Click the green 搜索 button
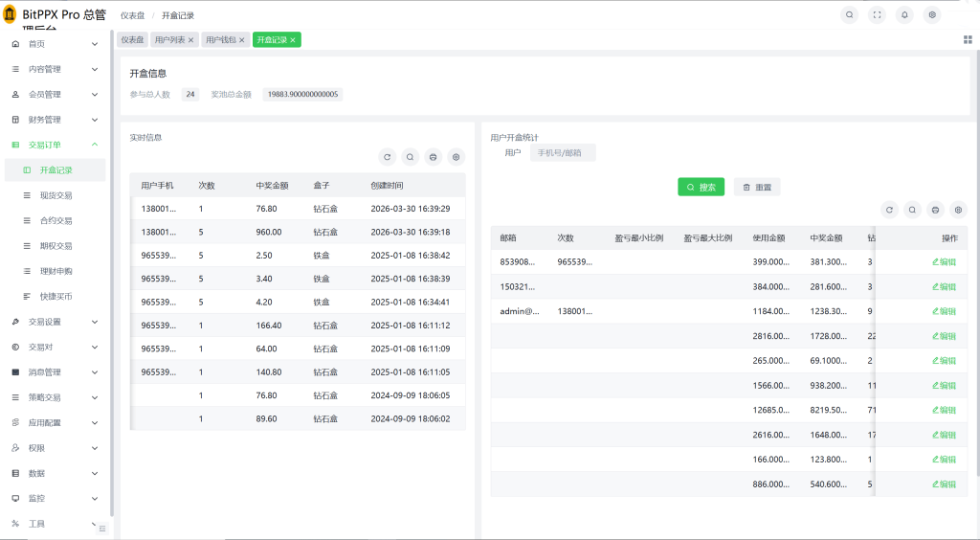 click(x=702, y=187)
